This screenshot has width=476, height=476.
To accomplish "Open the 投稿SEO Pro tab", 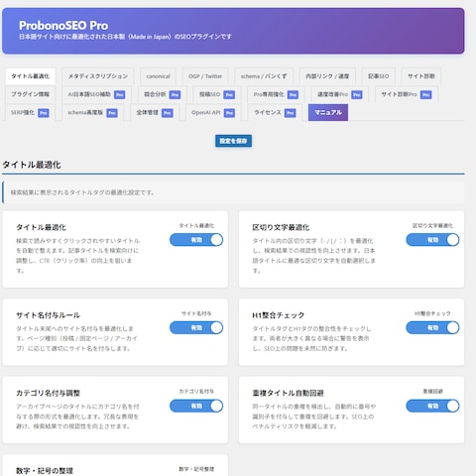I will [x=217, y=94].
